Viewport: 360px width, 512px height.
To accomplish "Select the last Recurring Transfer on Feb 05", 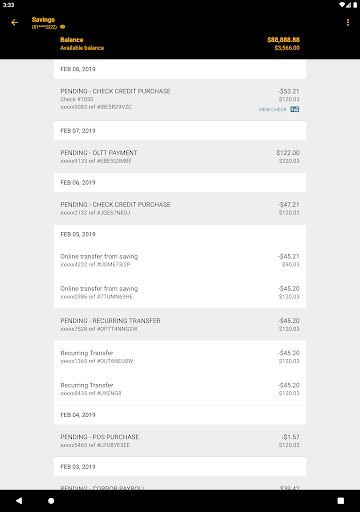I will point(180,389).
